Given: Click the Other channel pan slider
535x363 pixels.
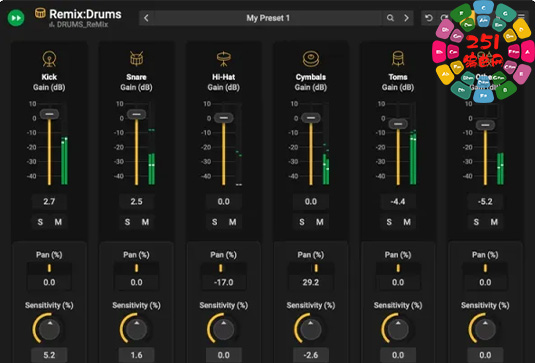Looking at the screenshot, I should (485, 268).
